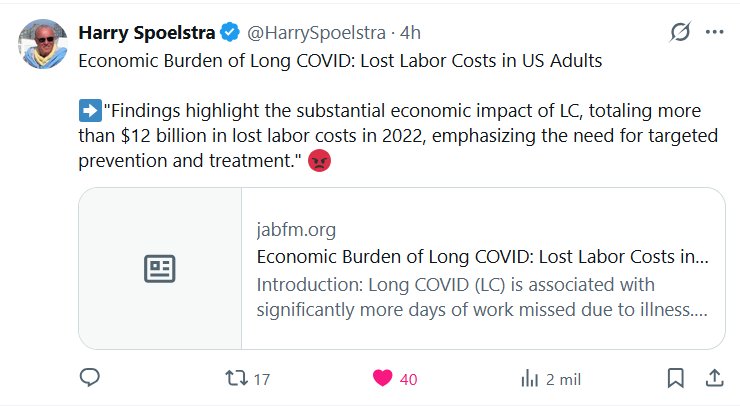Screen dimensions: 740x406
Task: Click the Grok slashed-circle icon
Action: 680,32
